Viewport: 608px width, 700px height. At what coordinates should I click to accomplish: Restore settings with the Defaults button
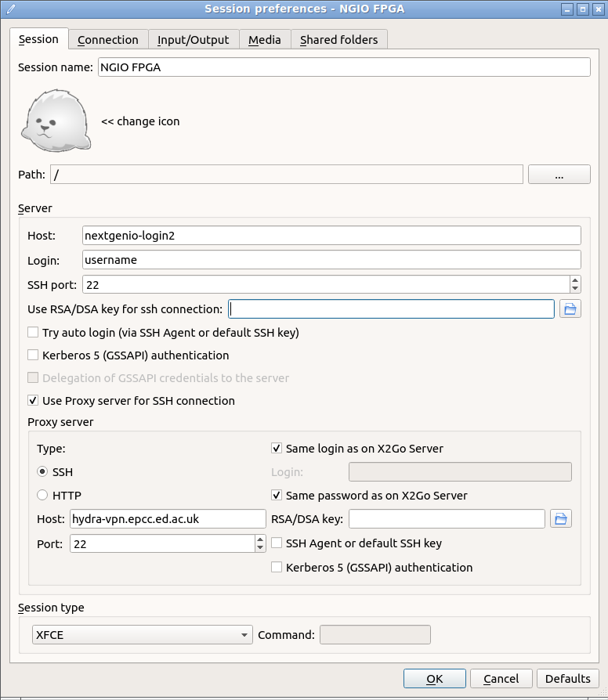click(x=568, y=679)
